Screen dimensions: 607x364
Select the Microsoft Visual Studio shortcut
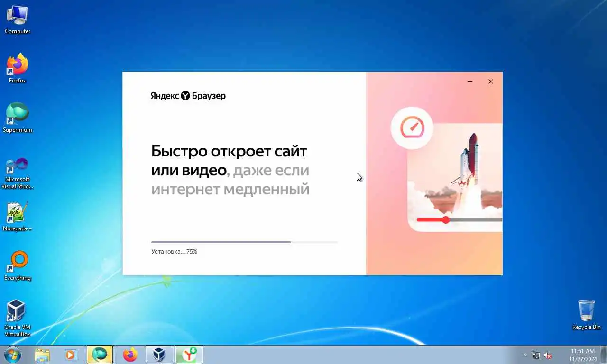coord(18,173)
